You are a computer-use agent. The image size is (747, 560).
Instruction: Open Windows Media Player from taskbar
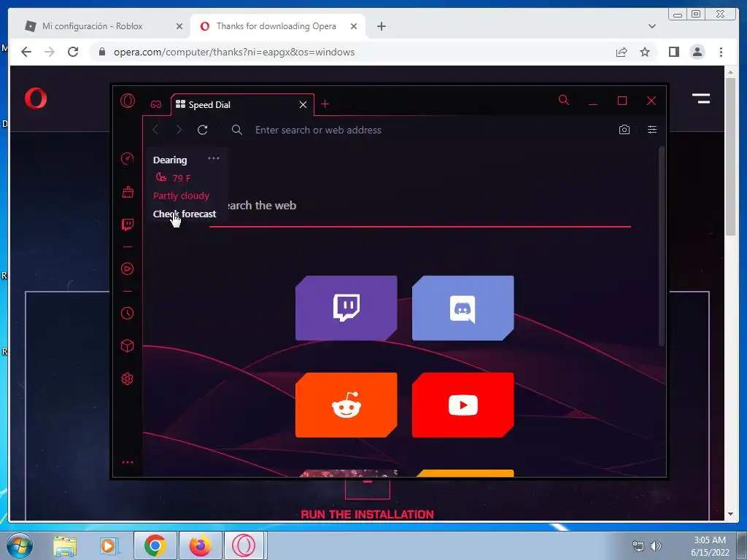(109, 545)
